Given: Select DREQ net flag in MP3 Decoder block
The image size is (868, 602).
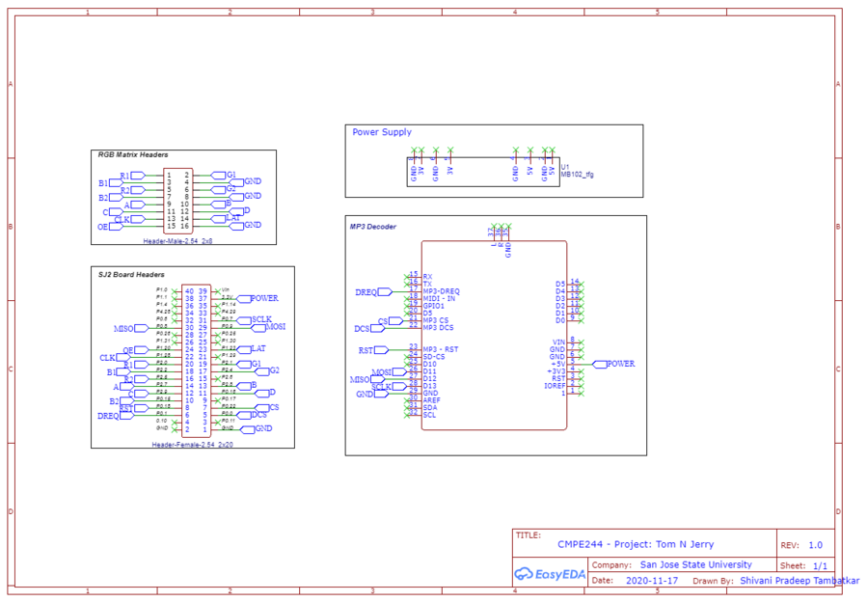Looking at the screenshot, I should (373, 292).
